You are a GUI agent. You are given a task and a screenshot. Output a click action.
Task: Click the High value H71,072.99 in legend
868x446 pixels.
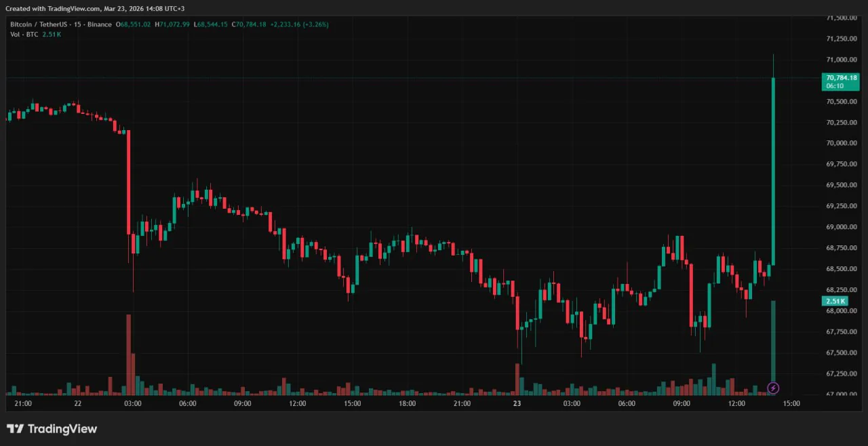click(x=172, y=24)
